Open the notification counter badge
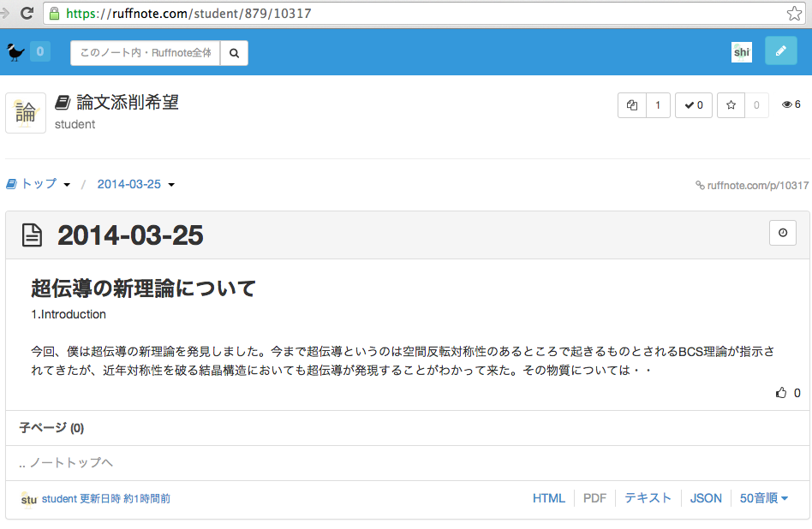The width and height of the screenshot is (812, 529). click(x=40, y=52)
